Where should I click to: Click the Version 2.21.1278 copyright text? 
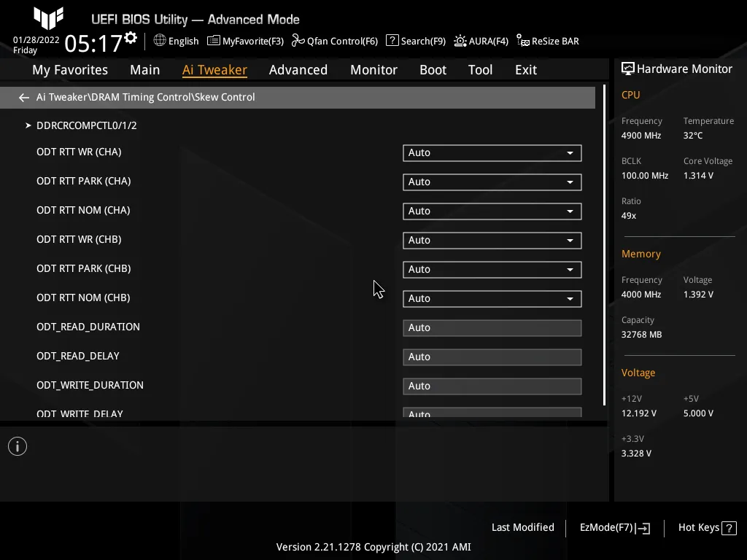pyautogui.click(x=373, y=547)
